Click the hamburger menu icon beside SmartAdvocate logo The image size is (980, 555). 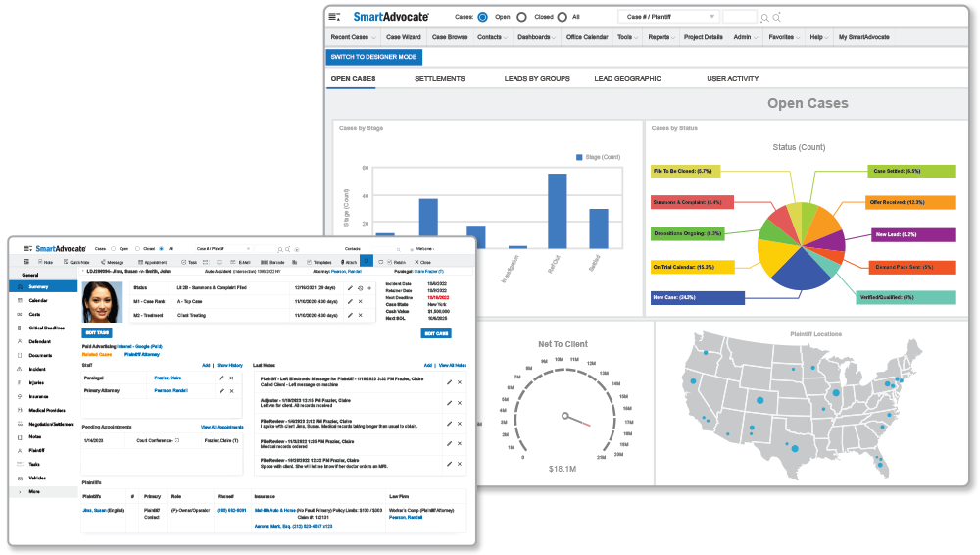coord(335,17)
